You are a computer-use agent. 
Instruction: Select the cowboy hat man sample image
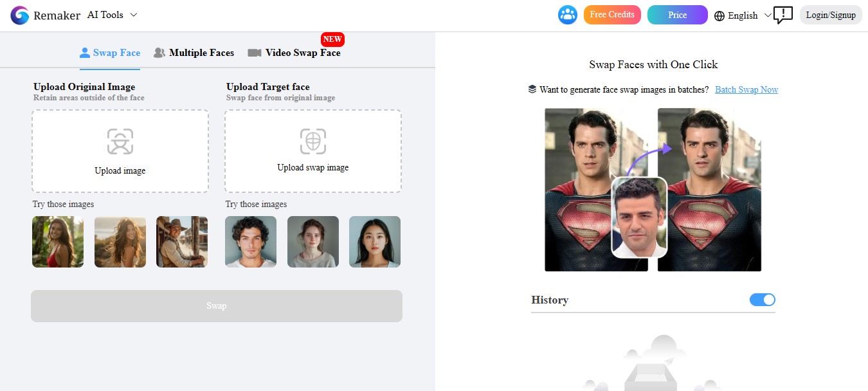point(182,242)
